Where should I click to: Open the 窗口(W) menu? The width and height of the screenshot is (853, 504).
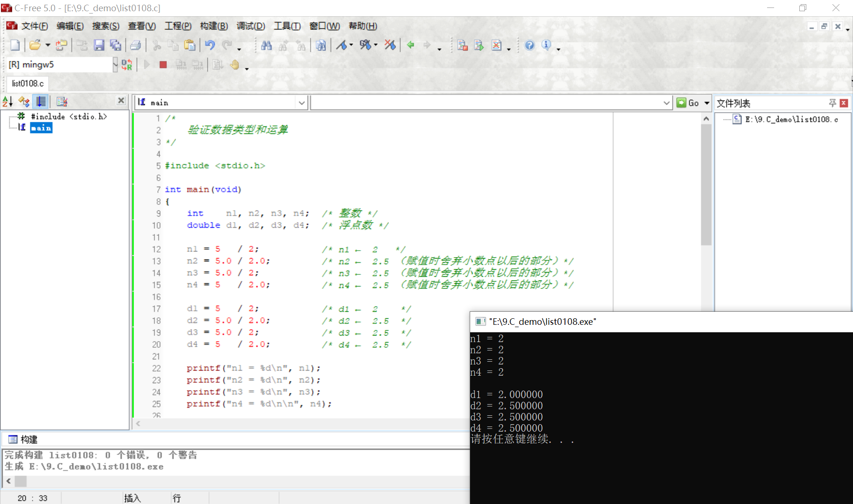coord(324,26)
